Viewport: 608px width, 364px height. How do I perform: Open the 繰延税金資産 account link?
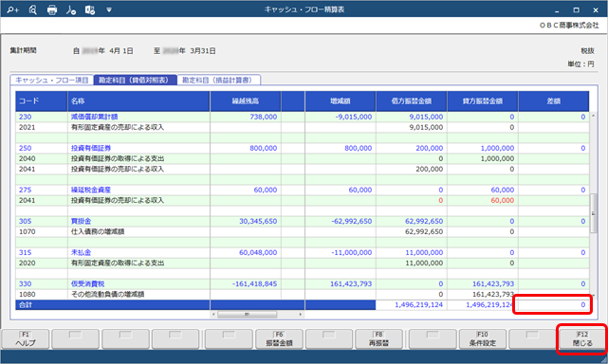point(91,190)
